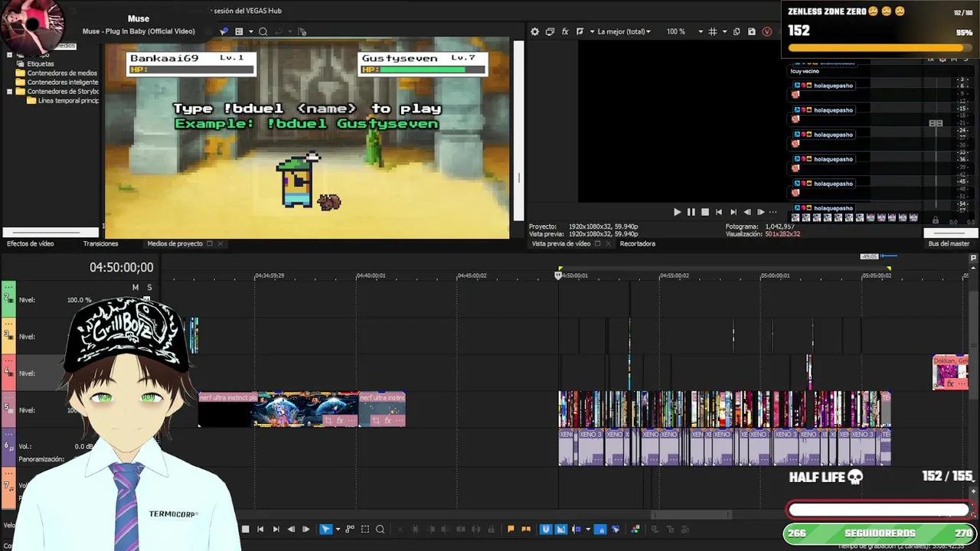The width and height of the screenshot is (980, 551).
Task: Click the 04:50:00:00 timecode display
Action: (x=121, y=267)
